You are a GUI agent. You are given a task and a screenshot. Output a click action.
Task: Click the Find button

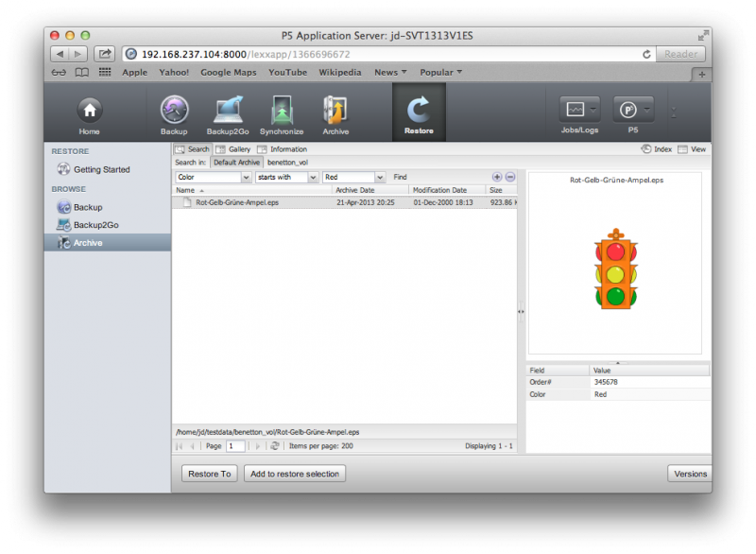click(400, 177)
